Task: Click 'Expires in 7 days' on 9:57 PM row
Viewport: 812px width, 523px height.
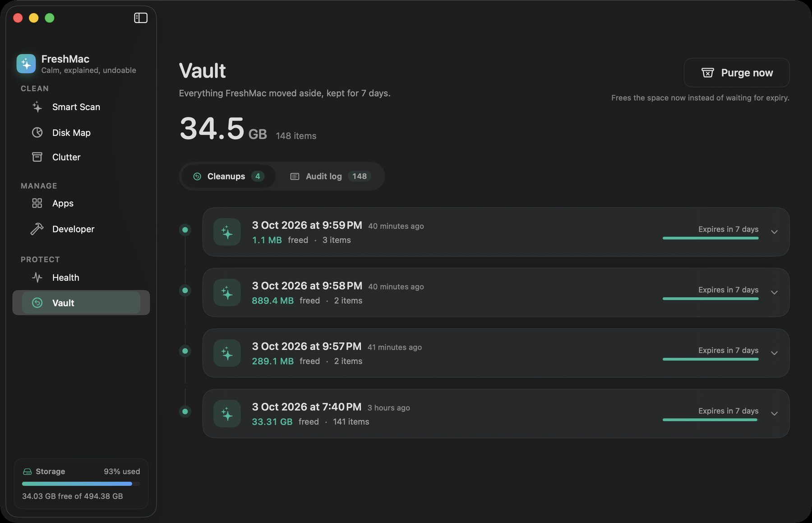Action: tap(728, 351)
